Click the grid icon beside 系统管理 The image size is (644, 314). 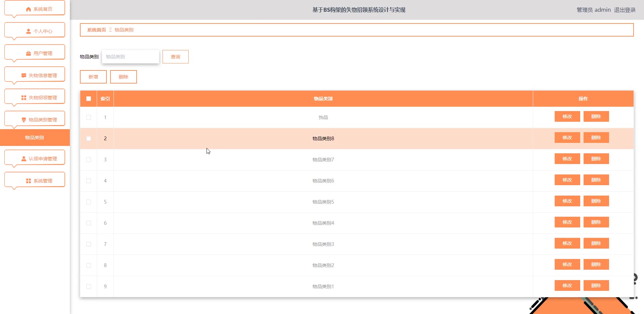[29, 181]
